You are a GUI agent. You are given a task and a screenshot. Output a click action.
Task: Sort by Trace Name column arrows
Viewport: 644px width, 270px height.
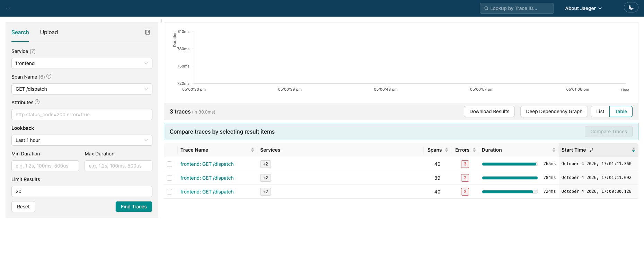coord(253,150)
